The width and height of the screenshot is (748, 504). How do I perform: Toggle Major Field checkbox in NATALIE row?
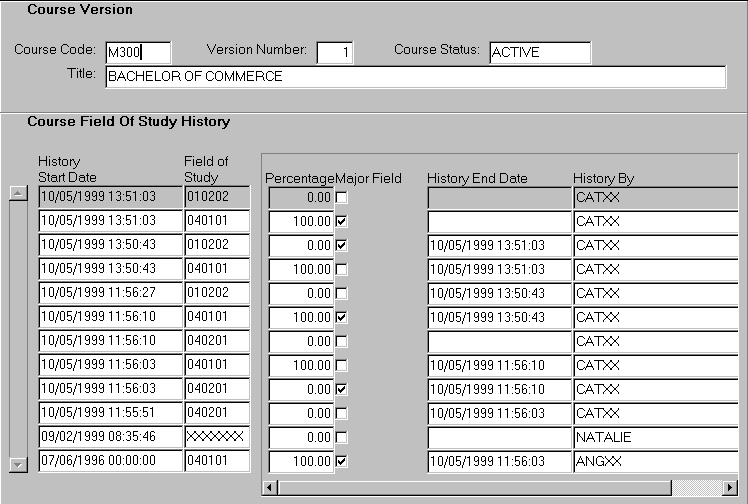pyautogui.click(x=341, y=437)
